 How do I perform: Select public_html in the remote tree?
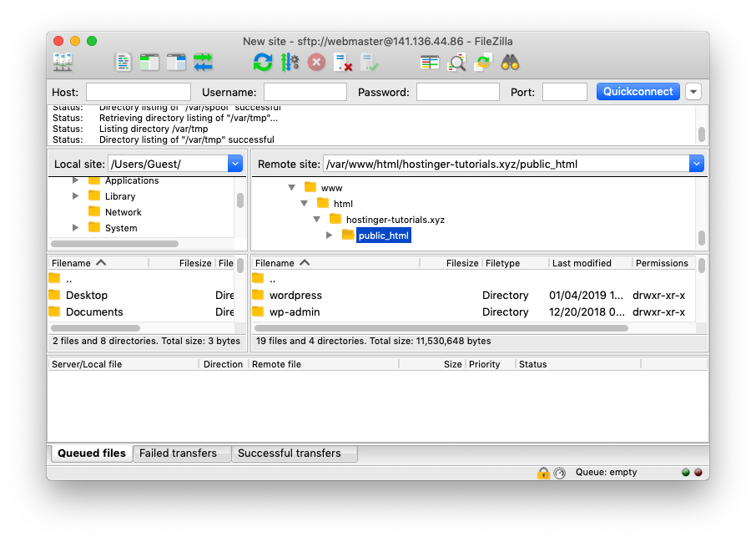click(x=383, y=236)
